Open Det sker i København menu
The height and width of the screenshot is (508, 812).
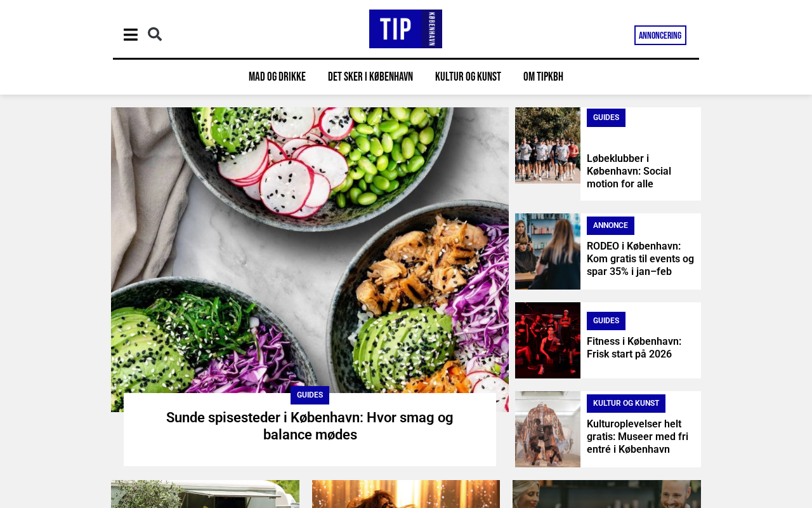[x=370, y=77]
